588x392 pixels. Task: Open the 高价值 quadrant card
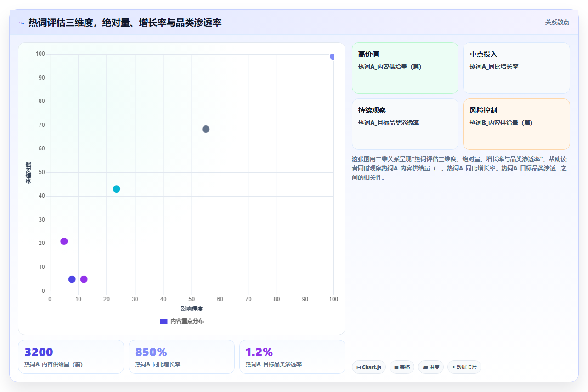tap(405, 68)
